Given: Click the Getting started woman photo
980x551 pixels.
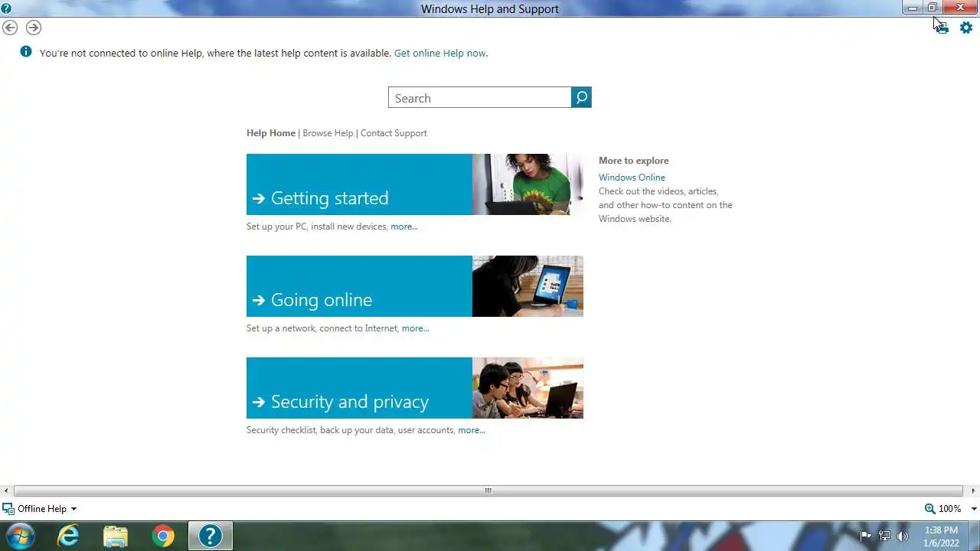Looking at the screenshot, I should [528, 184].
